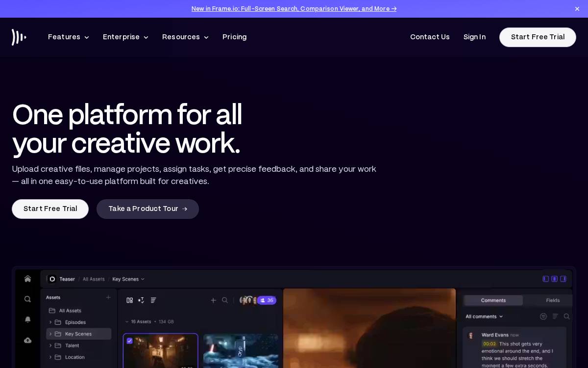Expand the Talent folder chevron
This screenshot has width=588, height=368.
pos(50,345)
